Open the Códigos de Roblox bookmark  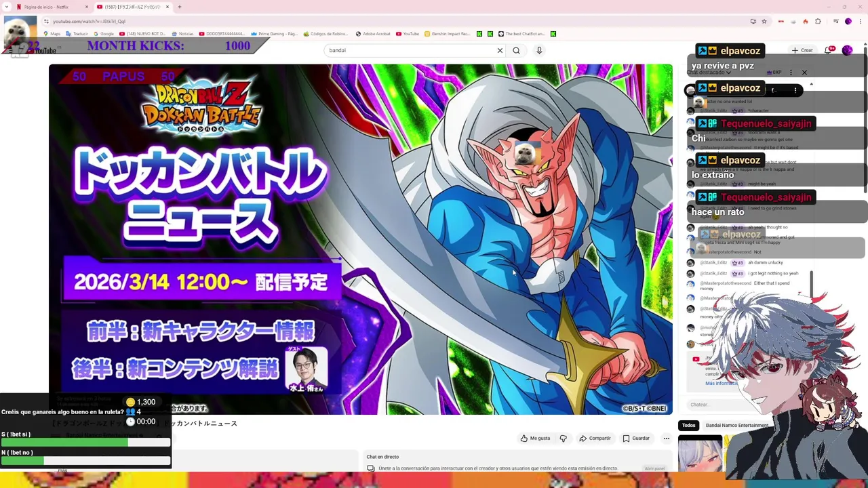pyautogui.click(x=325, y=34)
